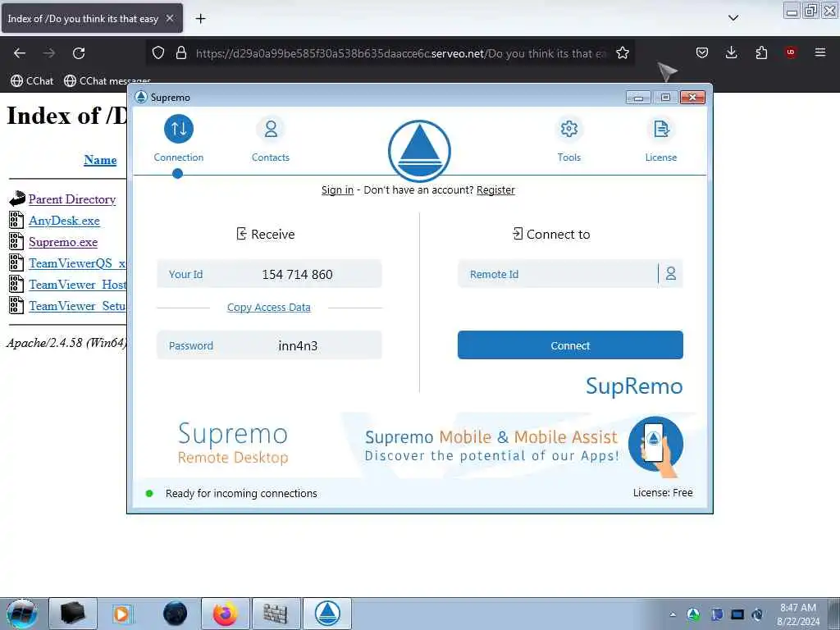Minimize the Supremo window

click(638, 98)
